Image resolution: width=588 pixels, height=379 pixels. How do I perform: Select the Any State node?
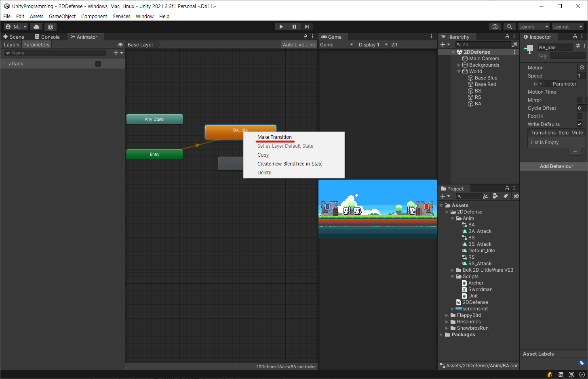pyautogui.click(x=154, y=119)
